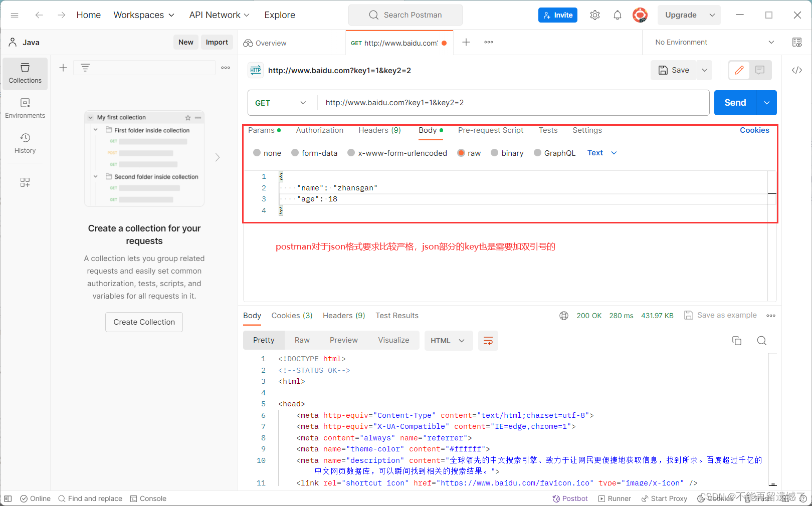Open the configure sidebar apps icon
Screen dimensions: 812x506
[x=25, y=182]
